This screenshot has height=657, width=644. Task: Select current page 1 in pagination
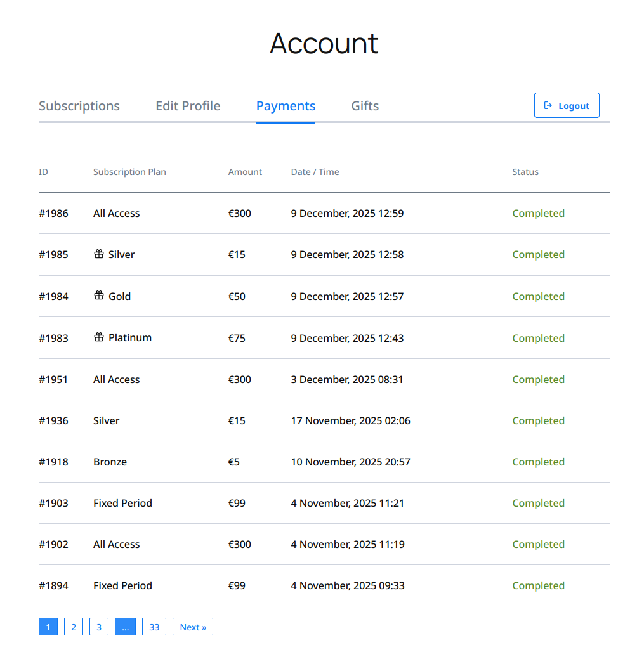48,627
